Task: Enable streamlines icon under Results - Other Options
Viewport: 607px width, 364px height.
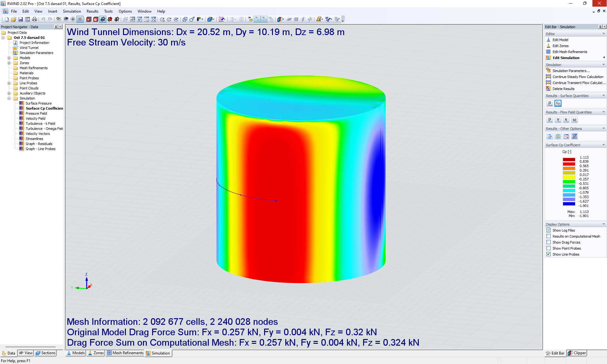Action: 558,136
